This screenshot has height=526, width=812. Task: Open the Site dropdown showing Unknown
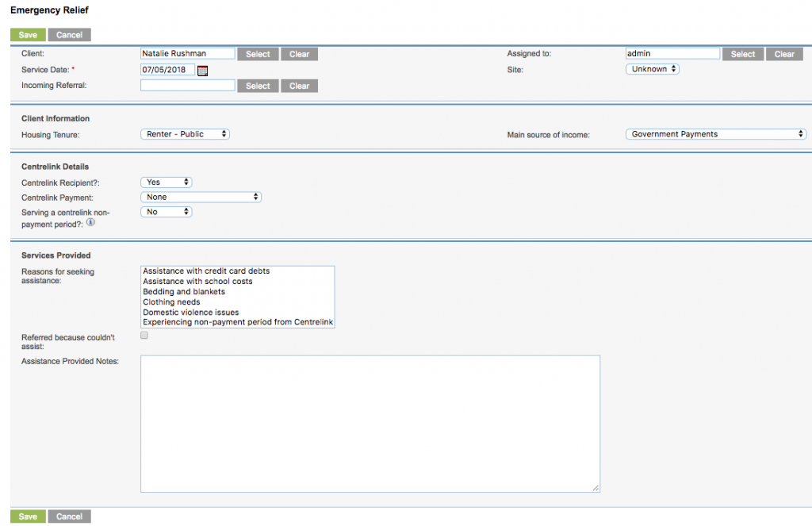tap(652, 69)
